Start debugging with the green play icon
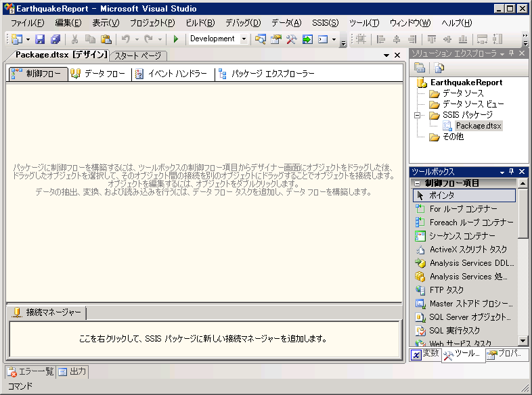Screen dimensions: 532x395 point(176,39)
